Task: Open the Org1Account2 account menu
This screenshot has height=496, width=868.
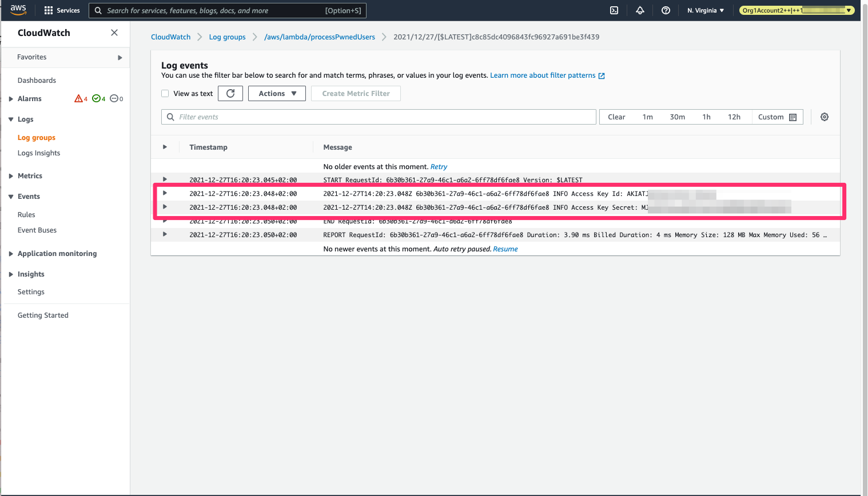Action: 797,10
